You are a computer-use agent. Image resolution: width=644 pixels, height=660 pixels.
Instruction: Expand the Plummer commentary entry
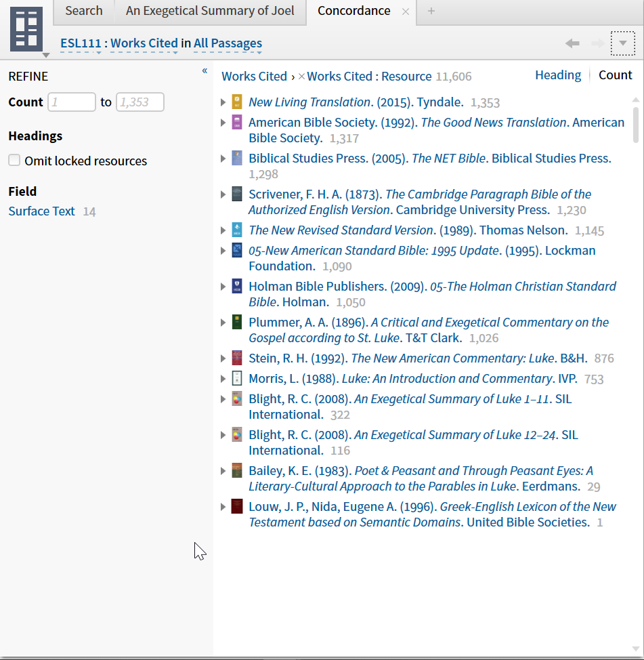223,322
